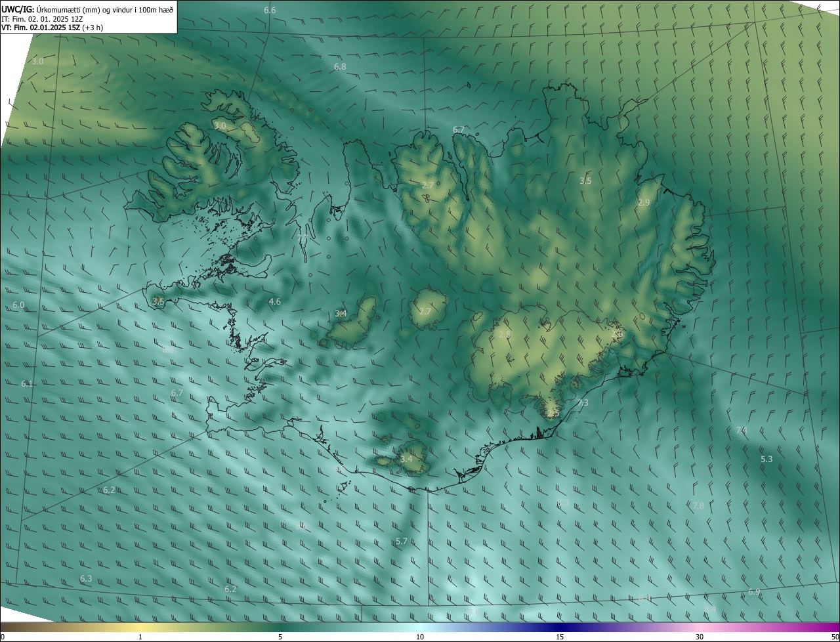Screen dimensions: 840x642
Task: Click the faint 8.3 value label
Action: (x=563, y=503)
